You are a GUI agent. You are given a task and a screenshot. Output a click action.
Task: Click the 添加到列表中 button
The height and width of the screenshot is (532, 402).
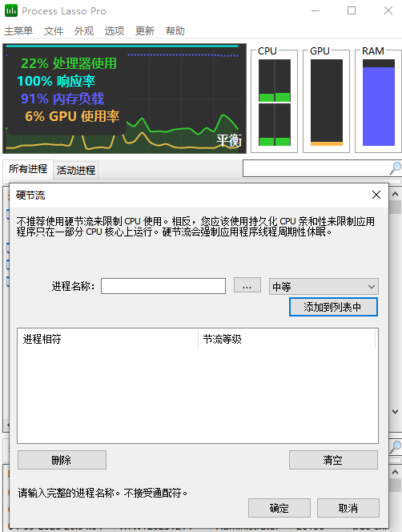[333, 307]
